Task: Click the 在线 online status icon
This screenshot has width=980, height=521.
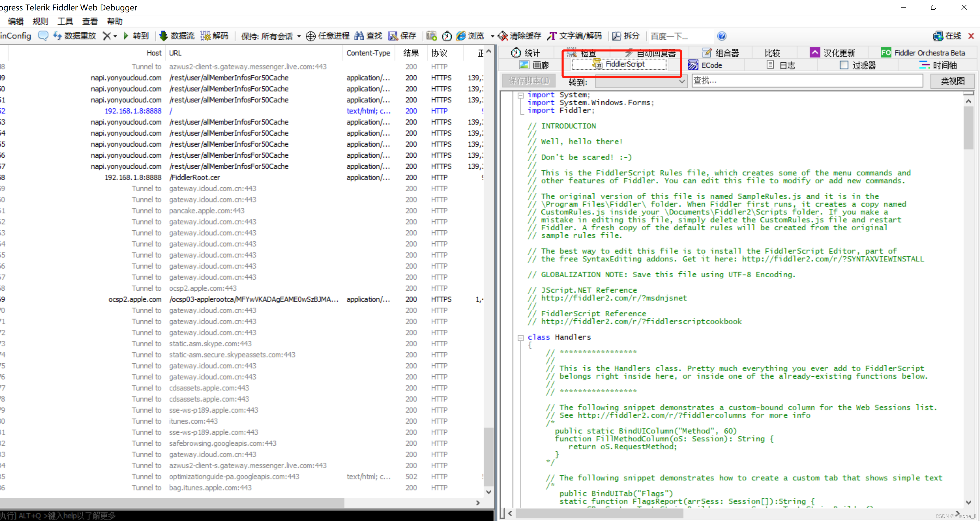Action: (947, 36)
